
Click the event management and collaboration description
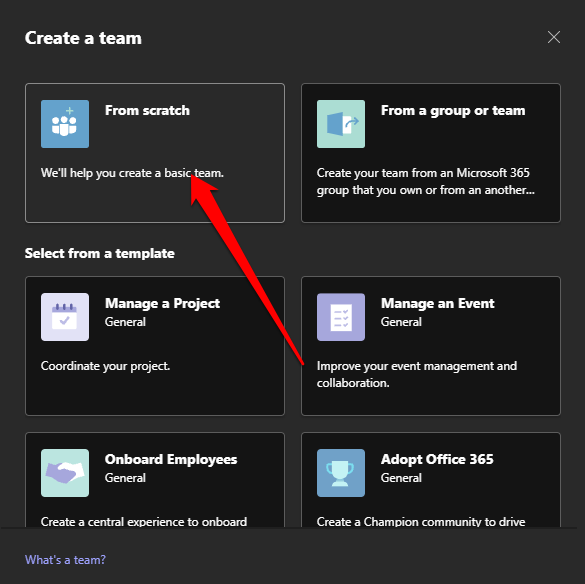tap(417, 374)
